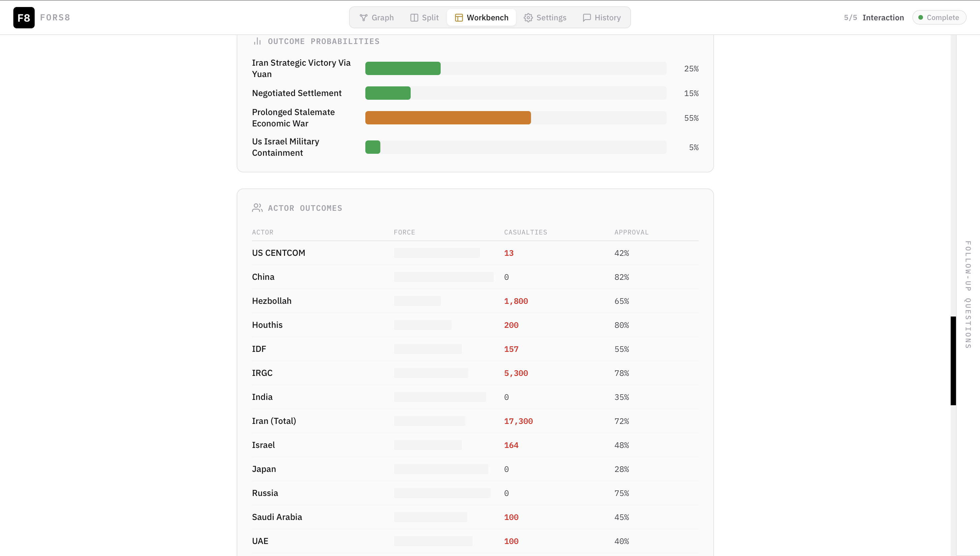Click the green Complete status dot
980x556 pixels.
(920, 18)
